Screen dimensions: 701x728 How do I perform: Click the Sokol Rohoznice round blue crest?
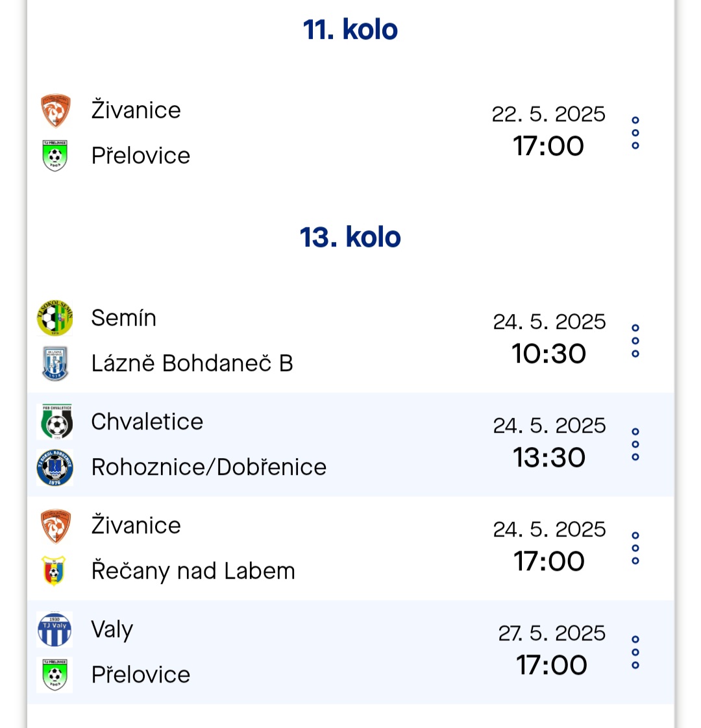point(55,467)
